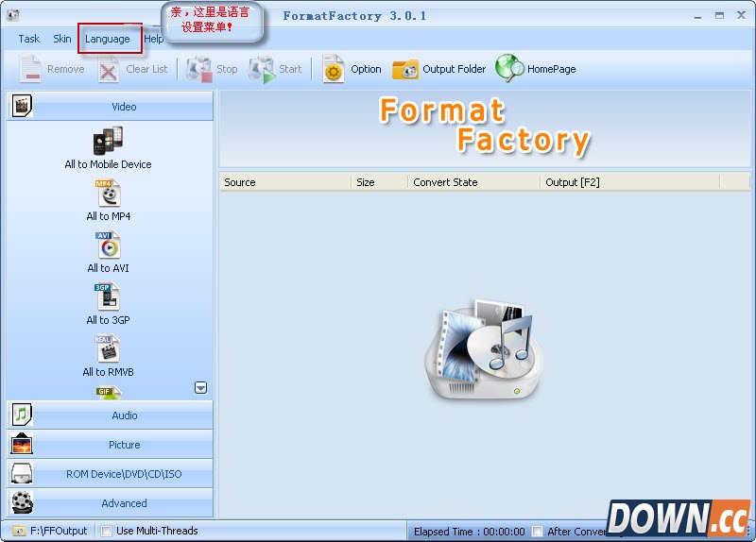Open the Output Folder from toolbar
Viewport: 756px width, 542px height.
coord(405,69)
